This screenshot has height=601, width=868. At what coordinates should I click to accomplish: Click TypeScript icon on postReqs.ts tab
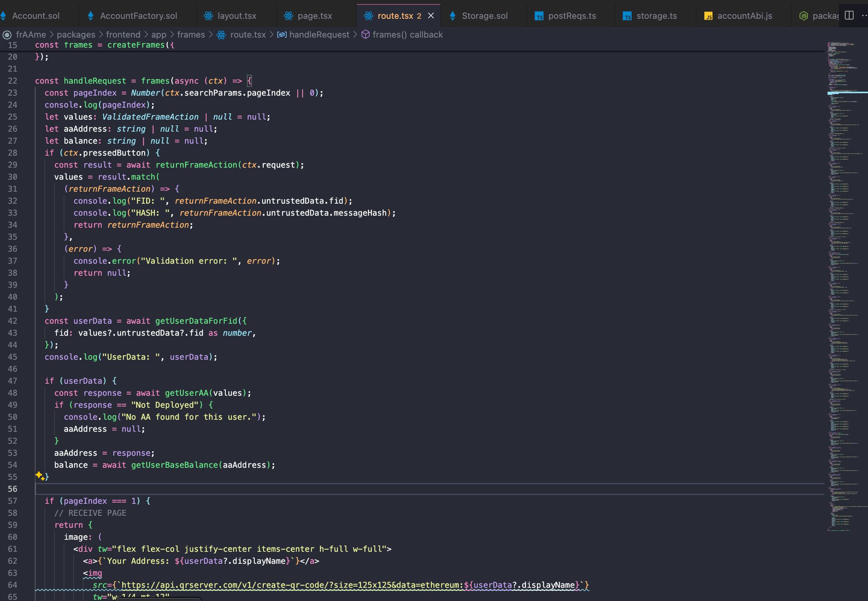coord(539,16)
